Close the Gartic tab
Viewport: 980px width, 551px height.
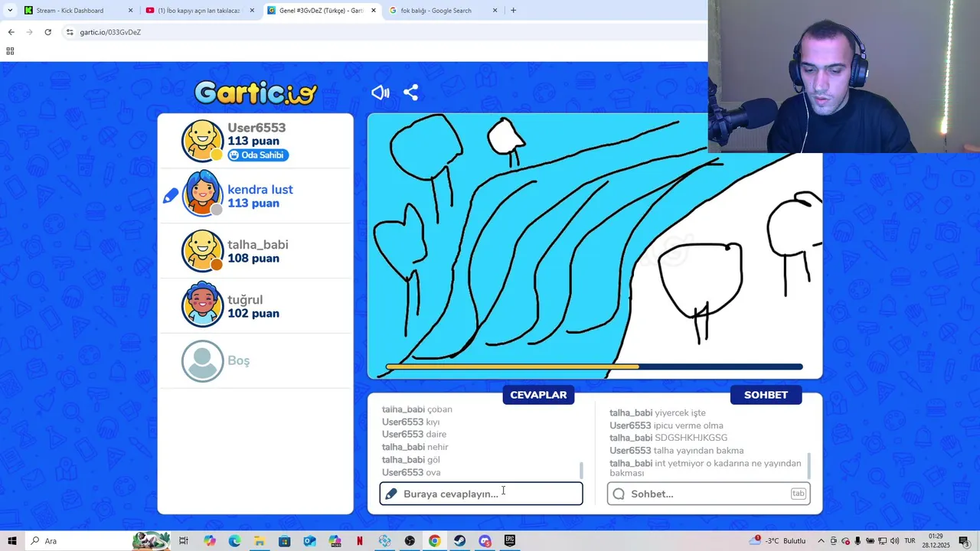[x=374, y=11]
